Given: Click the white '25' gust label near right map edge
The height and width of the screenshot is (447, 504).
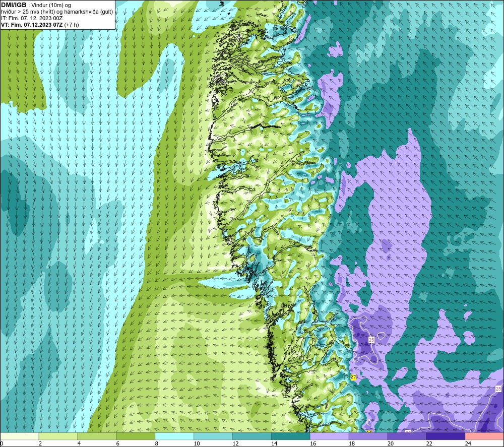Looking at the screenshot, I should (x=498, y=389).
